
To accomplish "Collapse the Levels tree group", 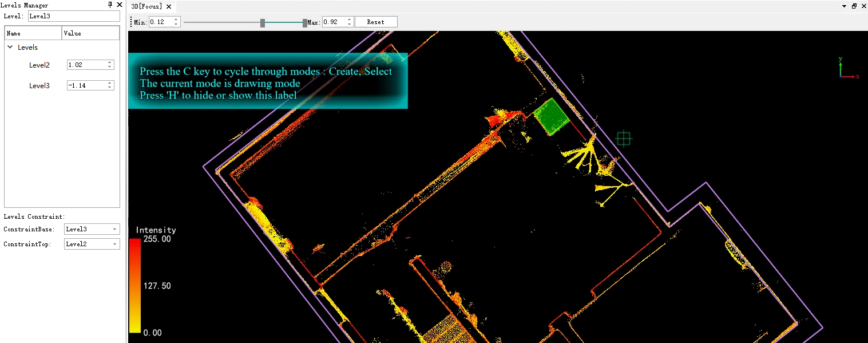I will pyautogui.click(x=10, y=48).
